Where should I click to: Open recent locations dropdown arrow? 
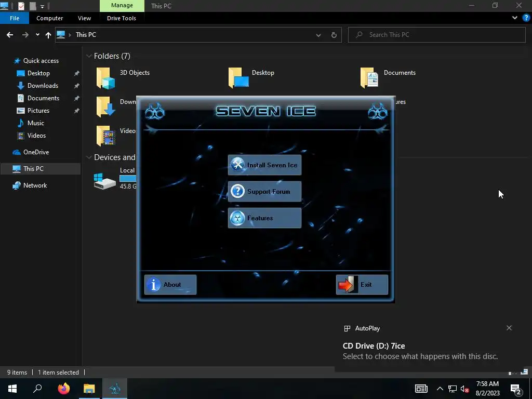pos(37,35)
